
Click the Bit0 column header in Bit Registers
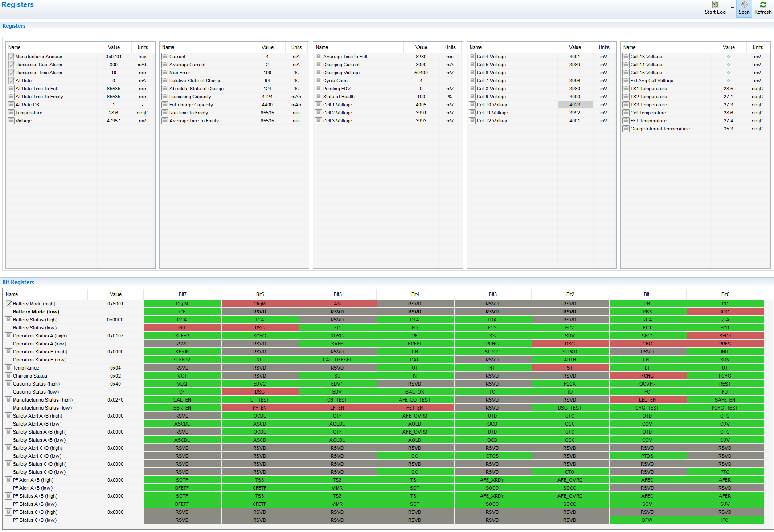coord(725,294)
